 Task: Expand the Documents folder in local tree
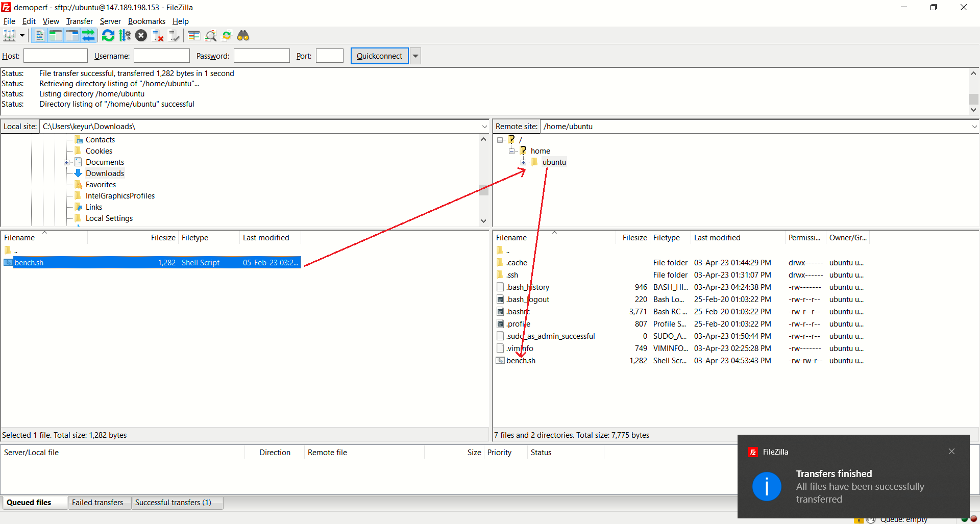67,162
